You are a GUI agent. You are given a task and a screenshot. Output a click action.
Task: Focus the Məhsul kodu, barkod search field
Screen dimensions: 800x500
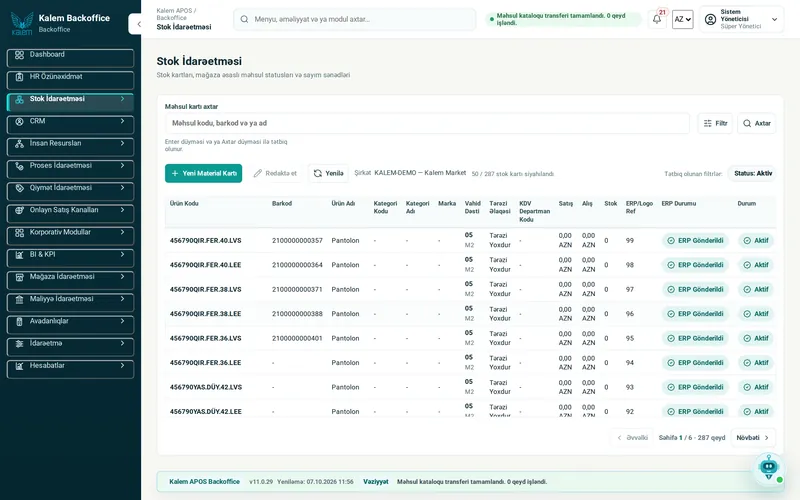[x=427, y=123]
